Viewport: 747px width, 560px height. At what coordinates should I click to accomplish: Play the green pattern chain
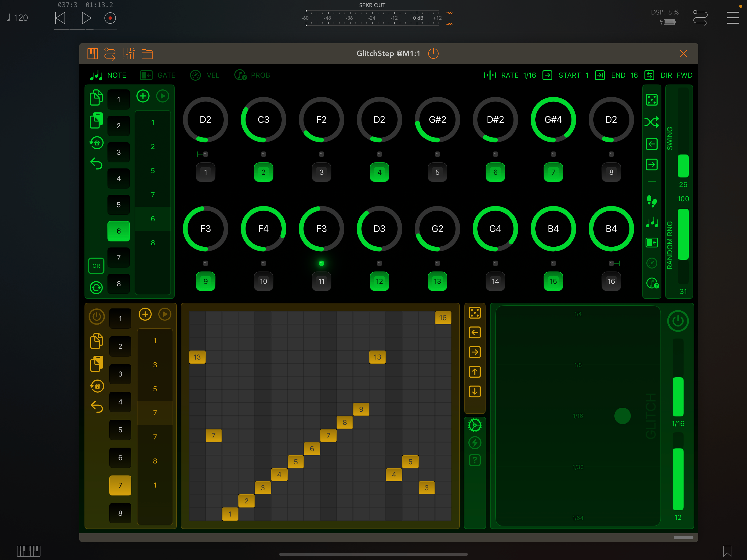click(x=163, y=96)
